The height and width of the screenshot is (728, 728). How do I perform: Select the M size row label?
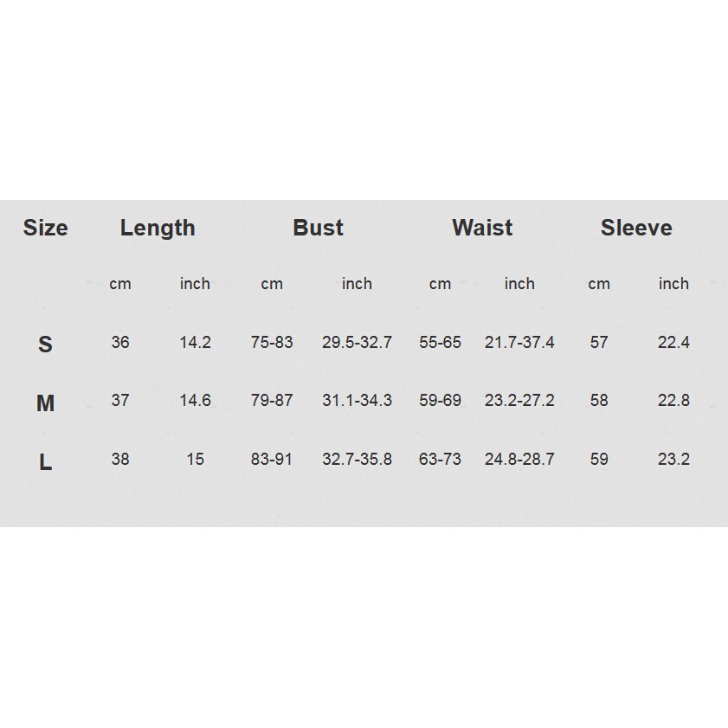coord(45,403)
